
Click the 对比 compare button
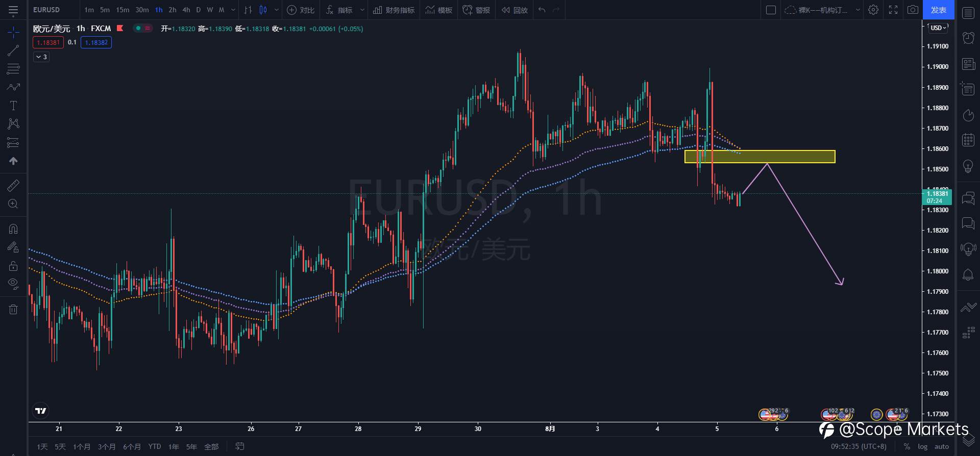click(301, 10)
